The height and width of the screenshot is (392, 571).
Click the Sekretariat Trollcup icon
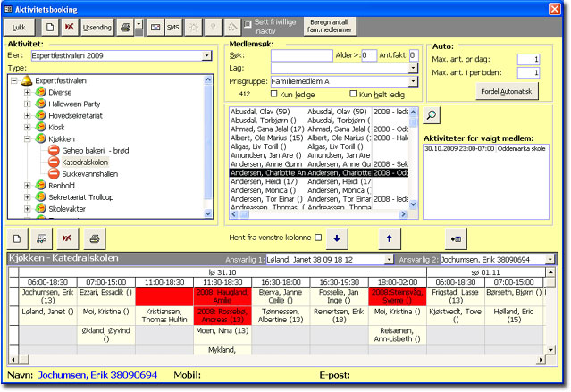(41, 197)
